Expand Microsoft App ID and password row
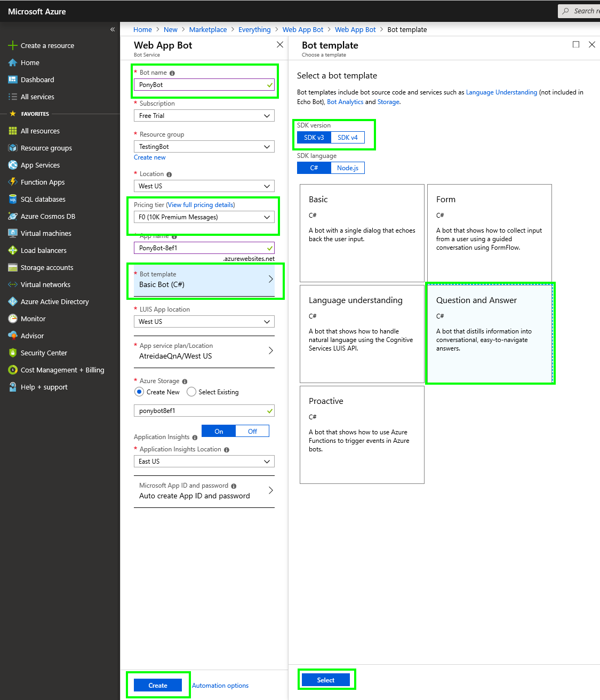 204,491
